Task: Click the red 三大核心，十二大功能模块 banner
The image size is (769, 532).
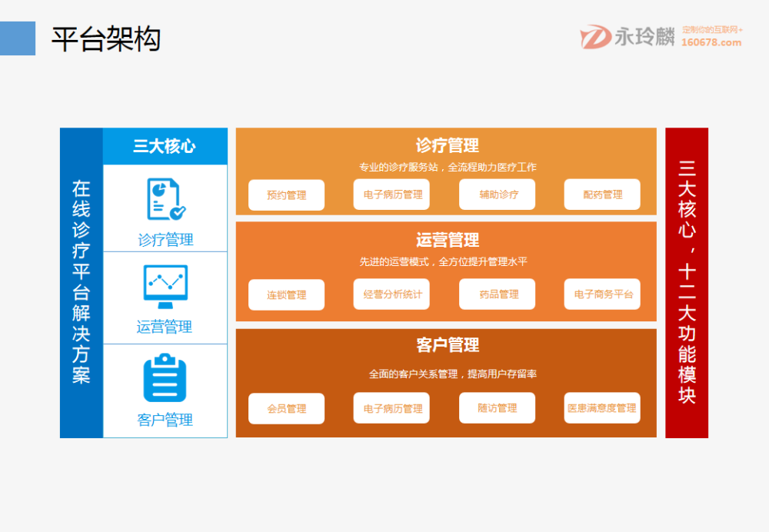Action: tap(687, 282)
